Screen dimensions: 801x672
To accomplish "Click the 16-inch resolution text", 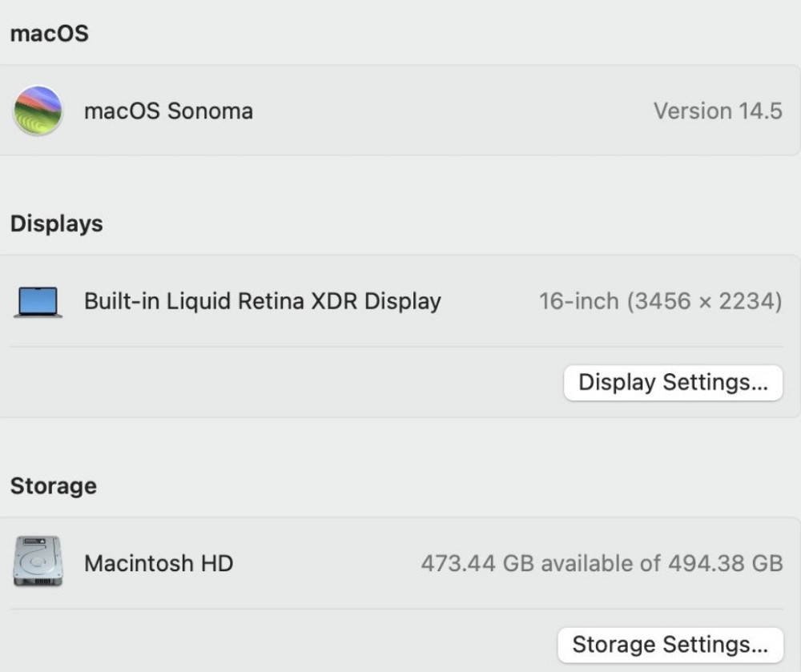I will pos(662,301).
